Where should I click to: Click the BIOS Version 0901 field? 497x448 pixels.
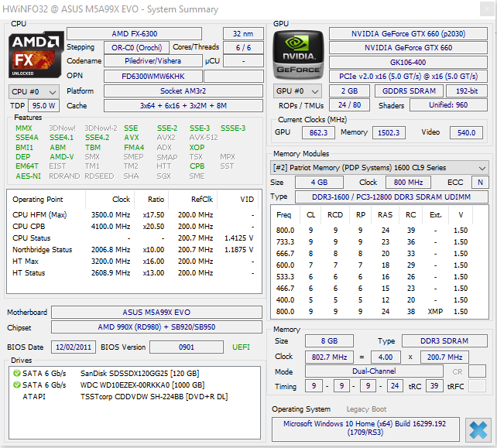click(187, 347)
